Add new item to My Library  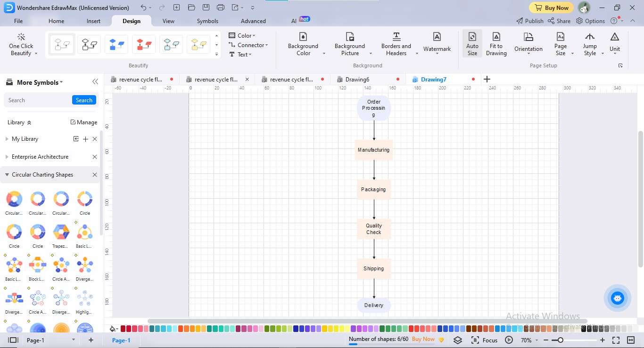tap(85, 139)
